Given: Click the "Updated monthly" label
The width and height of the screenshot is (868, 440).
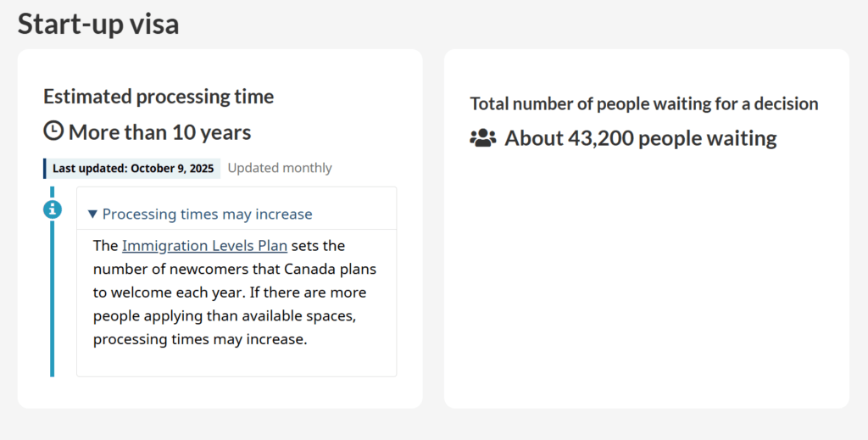Looking at the screenshot, I should [280, 168].
